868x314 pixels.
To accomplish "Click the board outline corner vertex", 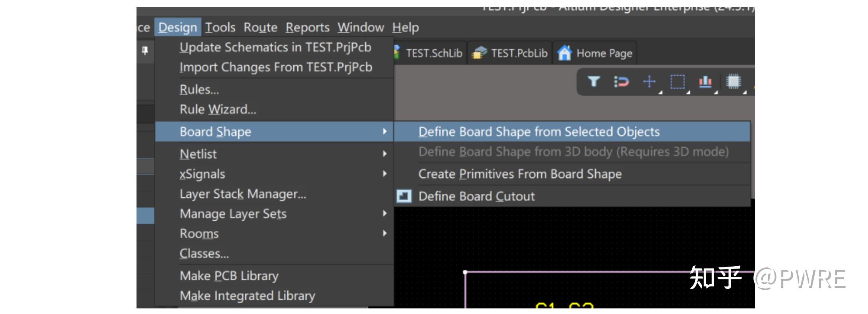I will [465, 272].
